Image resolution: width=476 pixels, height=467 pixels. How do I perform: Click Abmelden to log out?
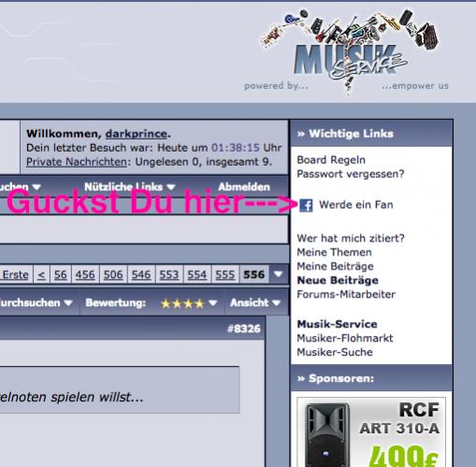pos(244,187)
